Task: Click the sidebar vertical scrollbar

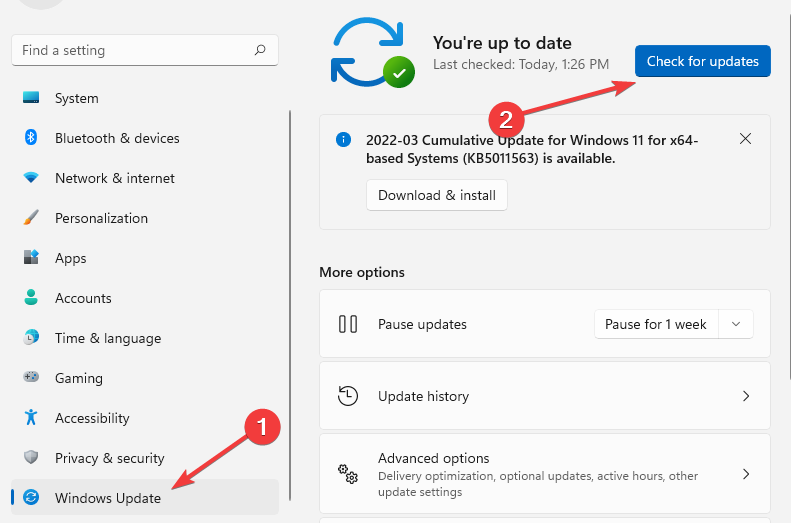Action: tap(290, 305)
